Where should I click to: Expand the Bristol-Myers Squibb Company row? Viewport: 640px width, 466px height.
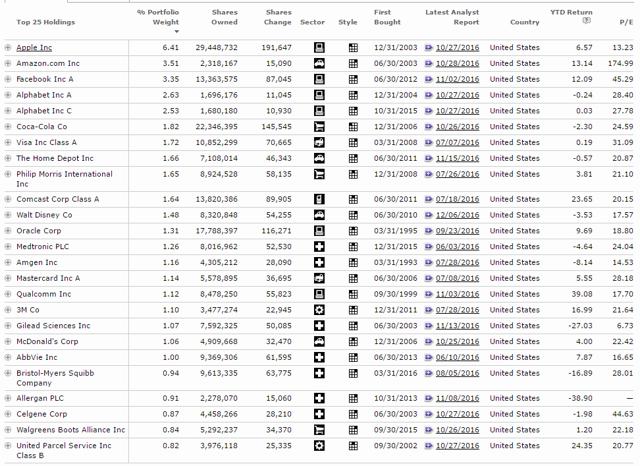coord(8,373)
